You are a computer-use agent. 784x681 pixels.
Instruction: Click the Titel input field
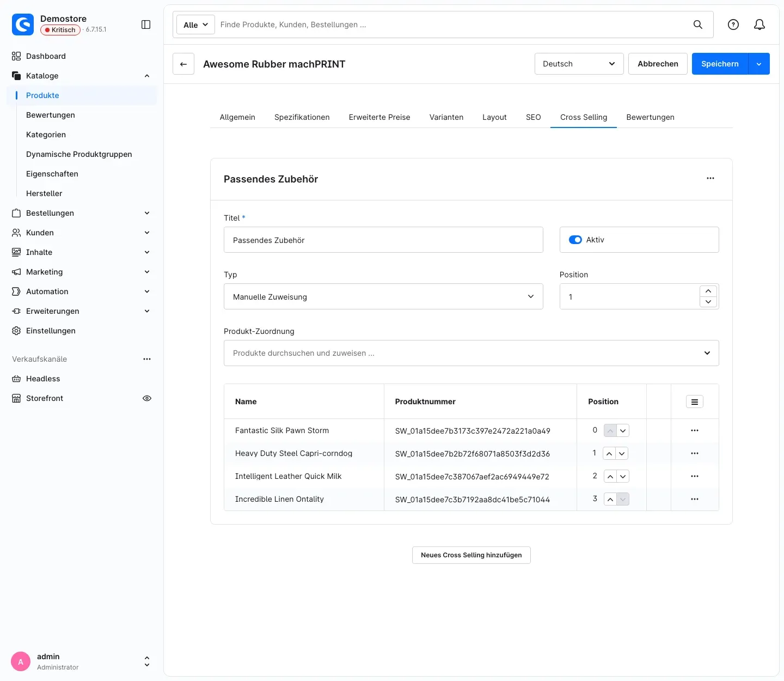[x=383, y=240]
